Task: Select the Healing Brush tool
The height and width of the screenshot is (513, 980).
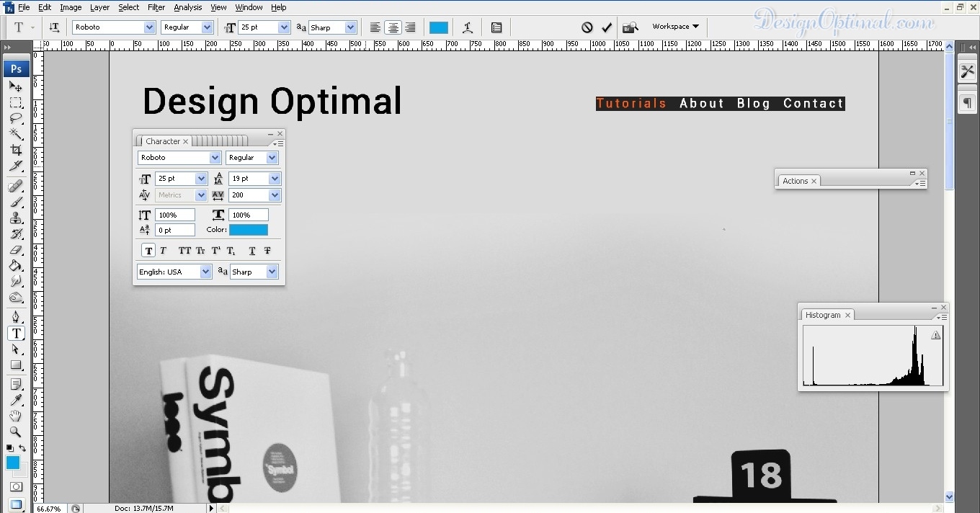Action: coord(16,187)
